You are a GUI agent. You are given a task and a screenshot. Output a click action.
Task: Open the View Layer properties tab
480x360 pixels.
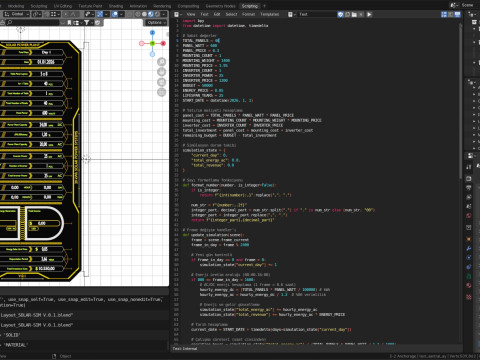[x=469, y=197]
